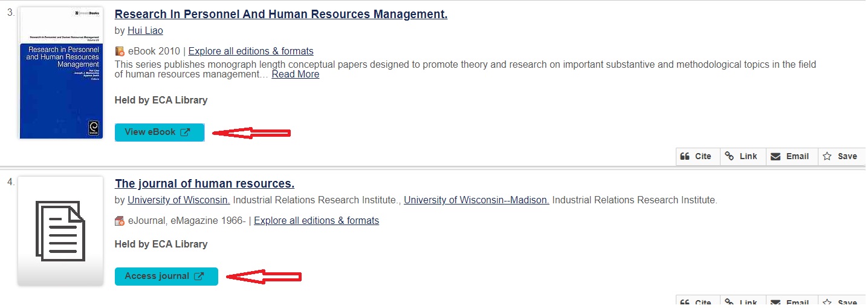Click external-link icon on View eBook button

tap(185, 133)
